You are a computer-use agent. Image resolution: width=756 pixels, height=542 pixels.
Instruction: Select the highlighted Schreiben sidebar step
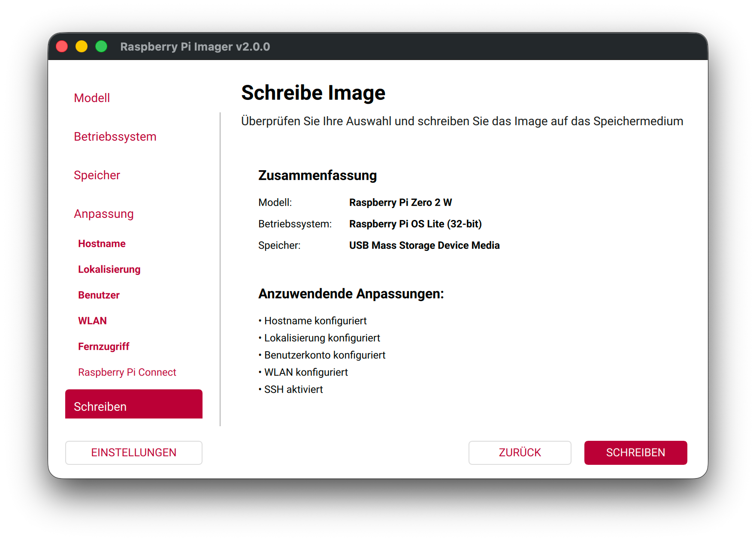[133, 405]
